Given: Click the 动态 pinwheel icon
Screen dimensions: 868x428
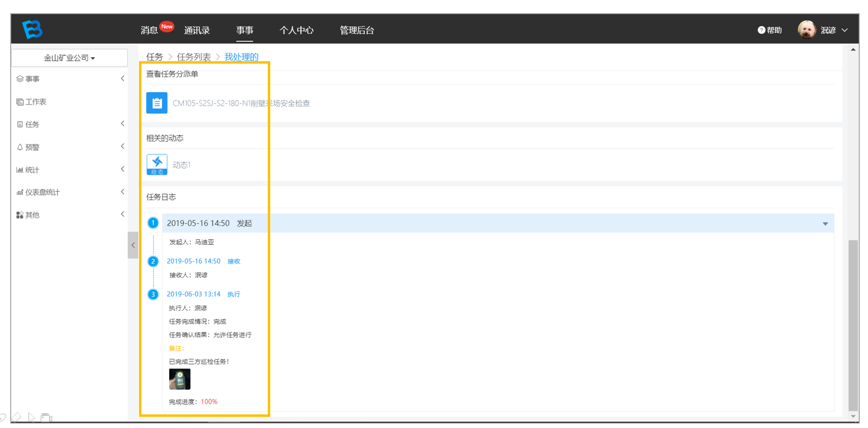Looking at the screenshot, I should point(157,165).
